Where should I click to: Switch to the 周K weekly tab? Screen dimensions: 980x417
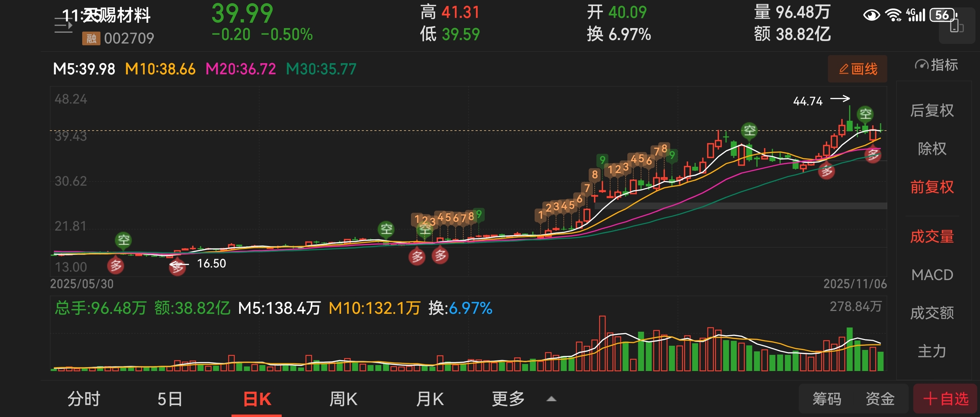343,399
